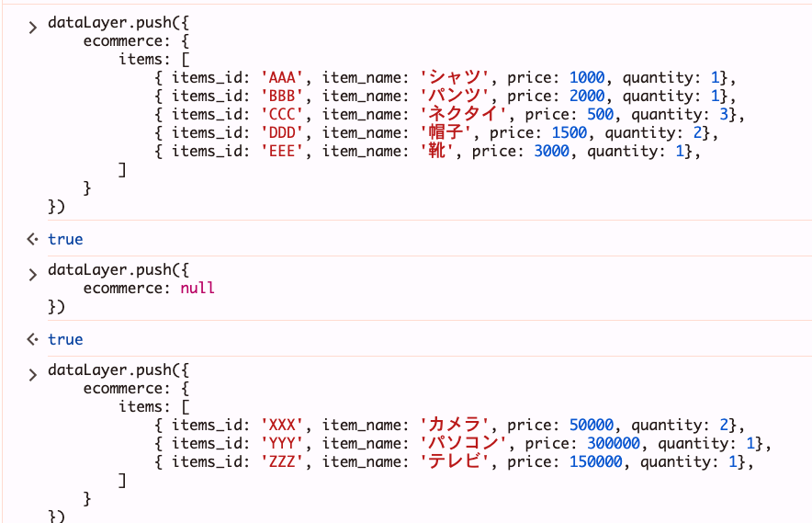812x523 pixels.
Task: Click the null value after ecommerce
Action: [x=197, y=289]
